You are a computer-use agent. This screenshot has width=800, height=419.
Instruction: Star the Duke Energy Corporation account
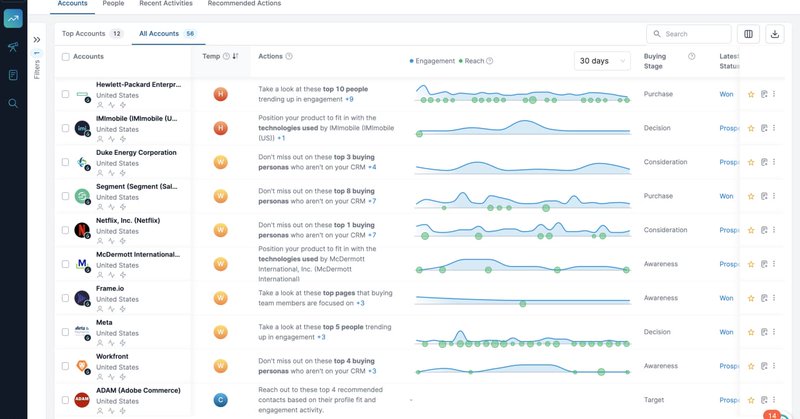(751, 162)
